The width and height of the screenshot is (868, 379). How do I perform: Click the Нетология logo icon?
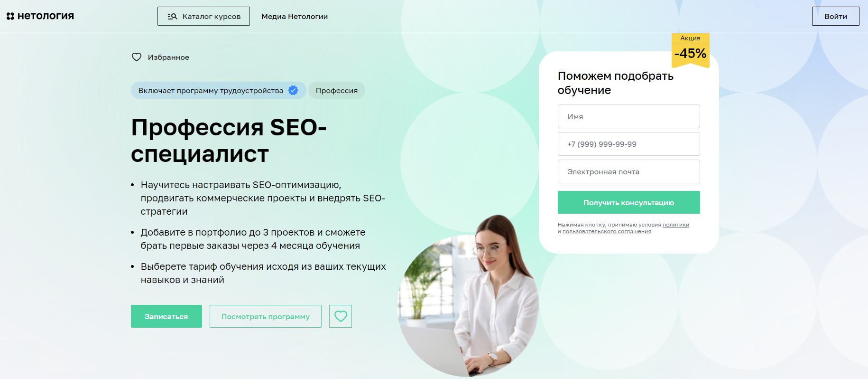coord(10,16)
